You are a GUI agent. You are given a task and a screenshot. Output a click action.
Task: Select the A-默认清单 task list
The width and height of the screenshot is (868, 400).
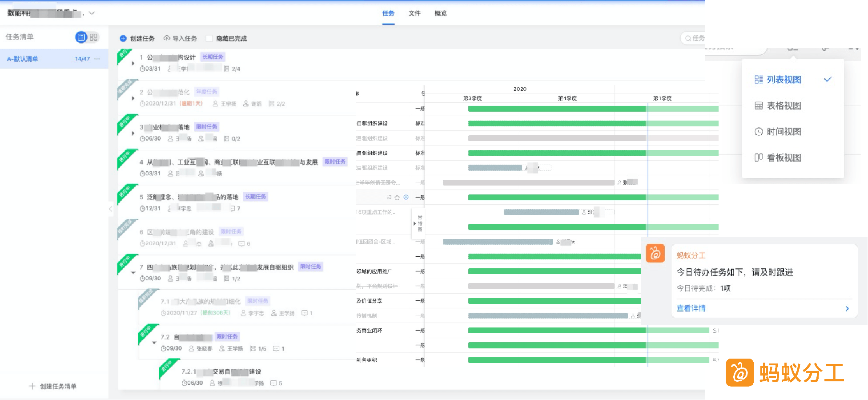54,59
